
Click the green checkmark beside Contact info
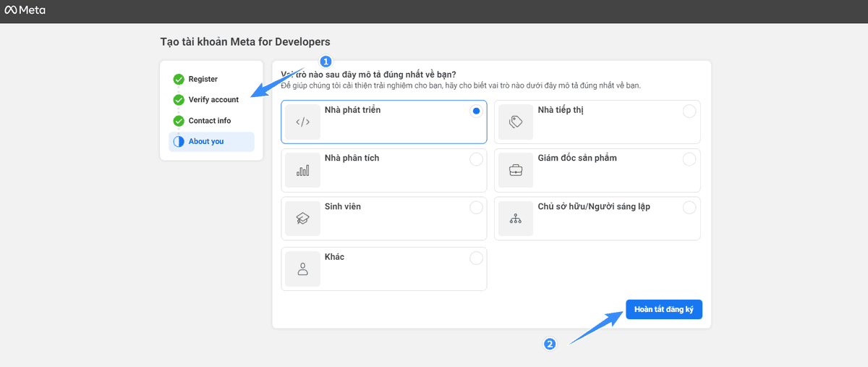[x=179, y=121]
